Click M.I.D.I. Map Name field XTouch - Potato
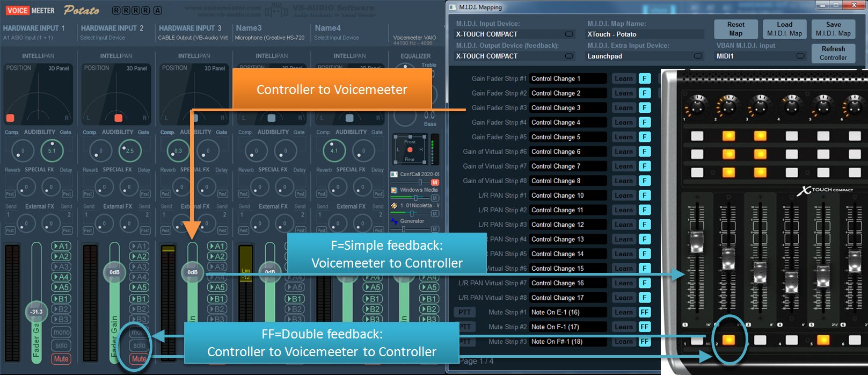The image size is (868, 375). [645, 34]
